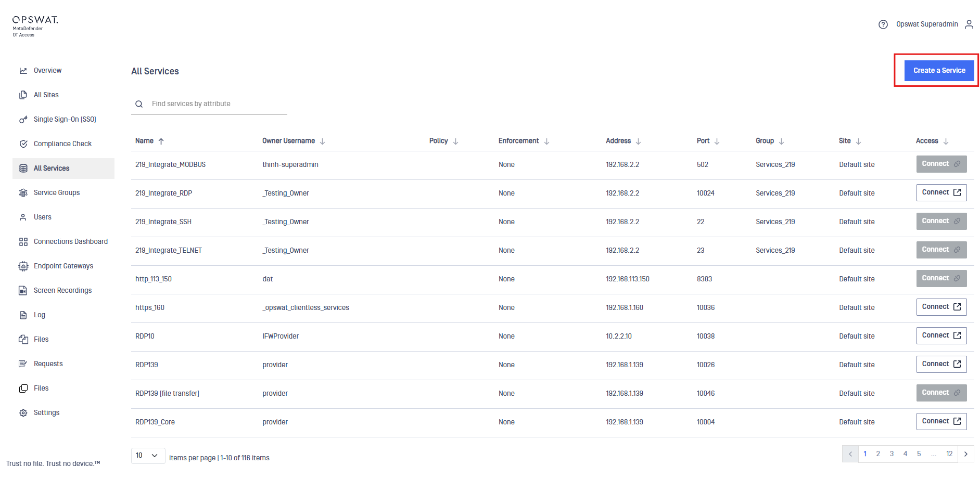Go to next page of services
The width and height of the screenshot is (980, 479).
[965, 454]
